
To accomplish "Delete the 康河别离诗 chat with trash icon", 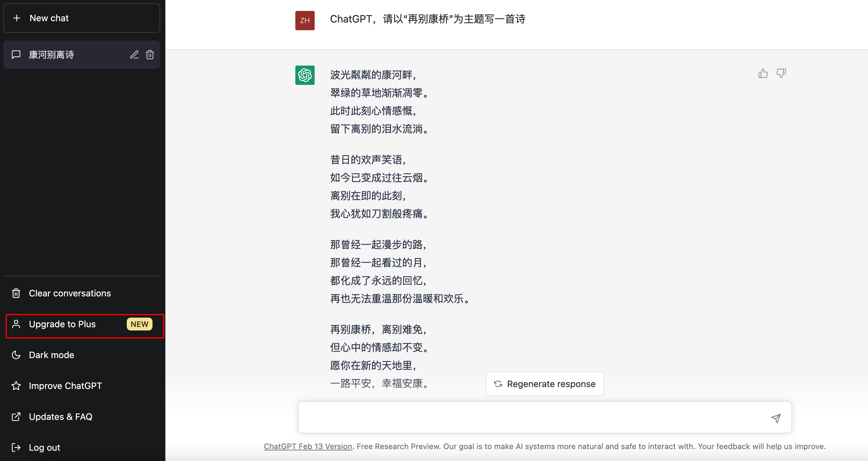I will click(x=150, y=55).
